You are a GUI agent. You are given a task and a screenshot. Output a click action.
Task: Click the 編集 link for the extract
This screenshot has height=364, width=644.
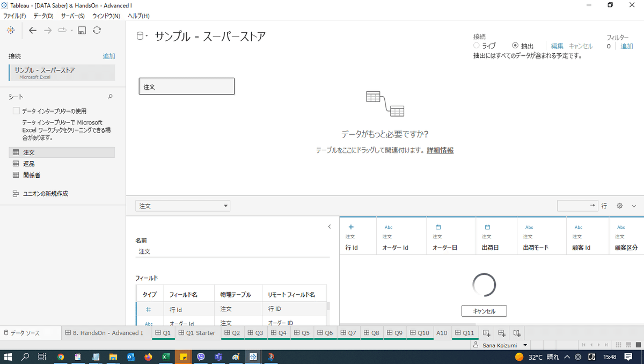click(x=557, y=46)
